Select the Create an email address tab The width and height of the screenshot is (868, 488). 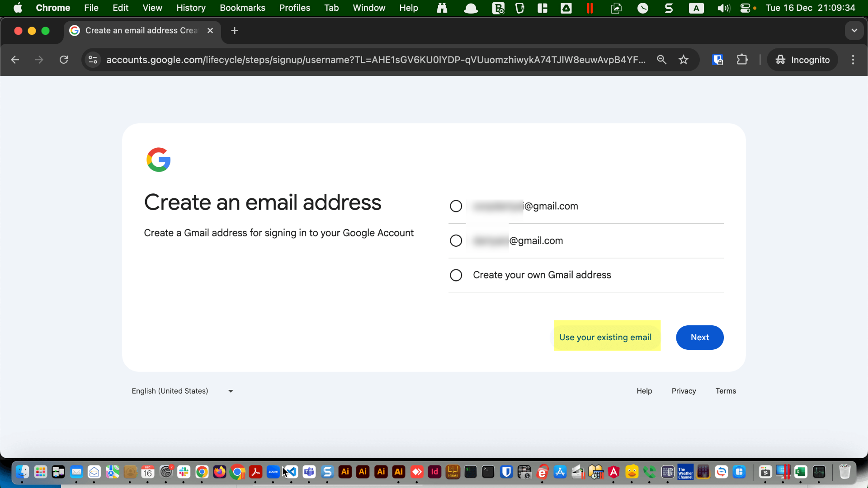pos(136,30)
